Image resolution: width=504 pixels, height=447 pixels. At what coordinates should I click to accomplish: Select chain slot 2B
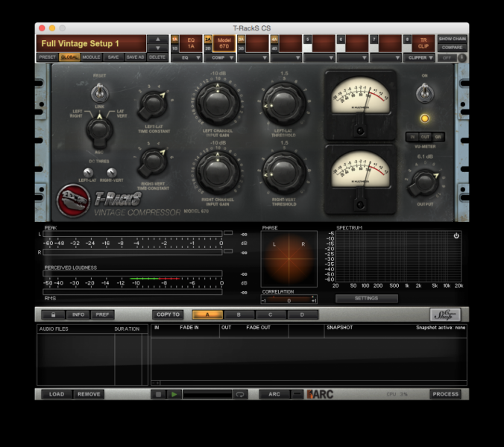click(x=208, y=48)
